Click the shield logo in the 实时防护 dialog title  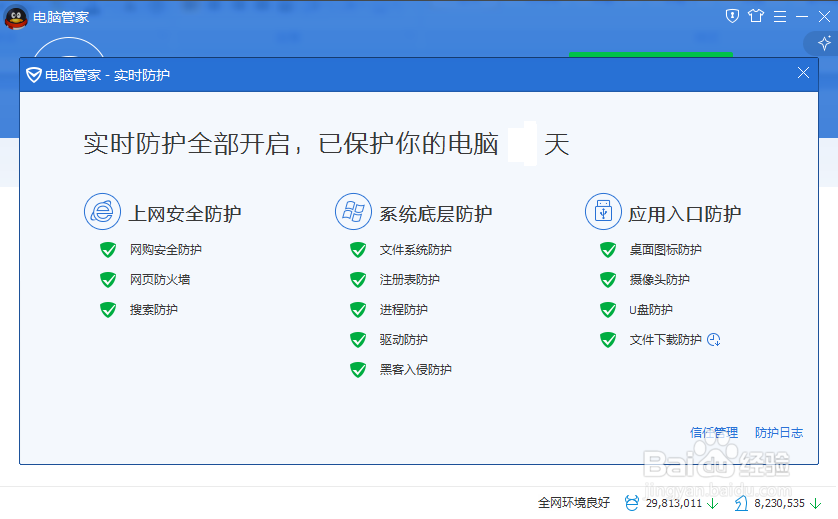tap(34, 75)
